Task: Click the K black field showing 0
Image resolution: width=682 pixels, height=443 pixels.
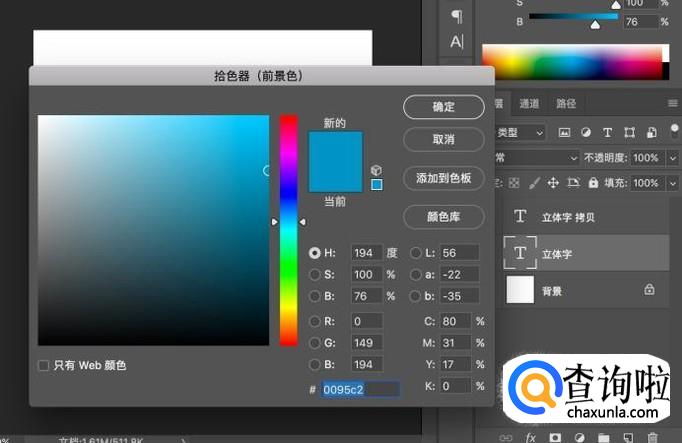Action: click(x=455, y=386)
